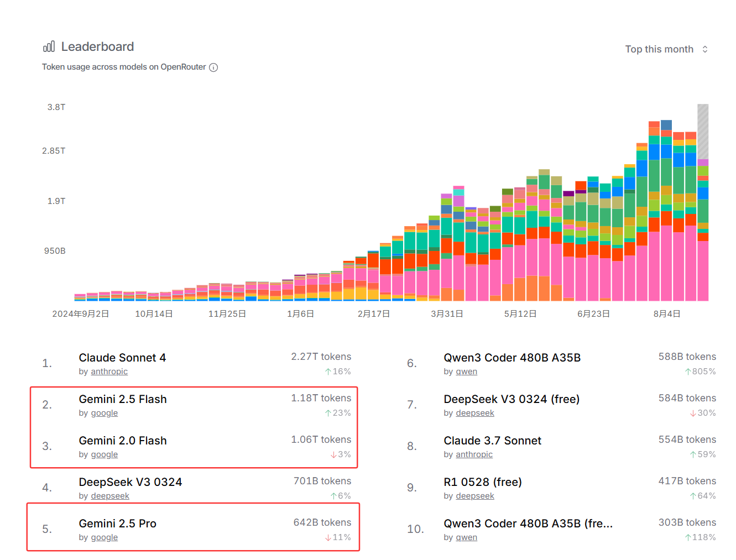736x560 pixels.
Task: Open the google link under Gemini 2.5 Pro
Action: pos(104,537)
